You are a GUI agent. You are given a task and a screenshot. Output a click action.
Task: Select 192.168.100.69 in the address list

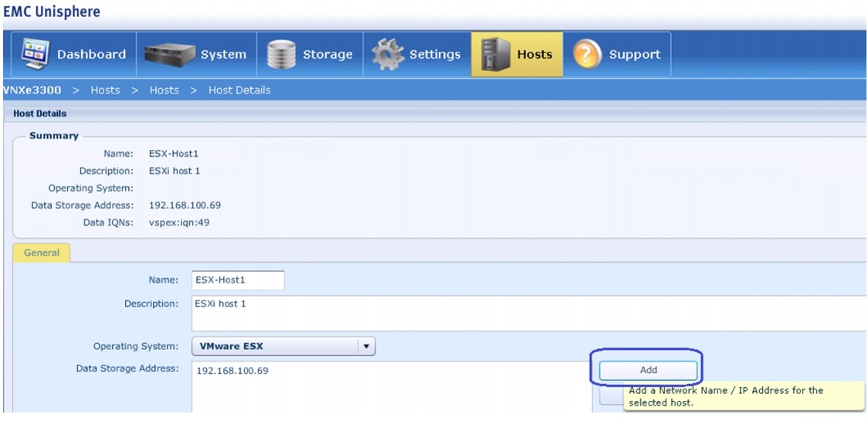pos(232,371)
